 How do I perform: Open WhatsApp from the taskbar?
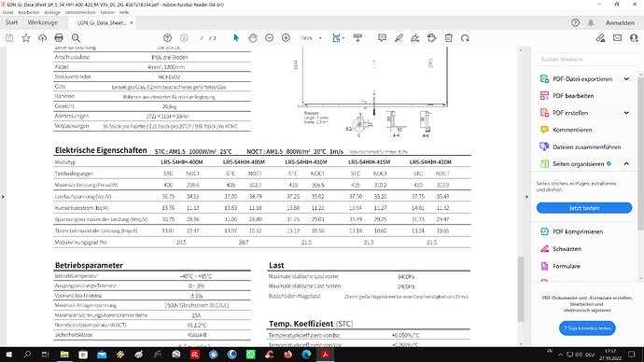(x=250, y=355)
